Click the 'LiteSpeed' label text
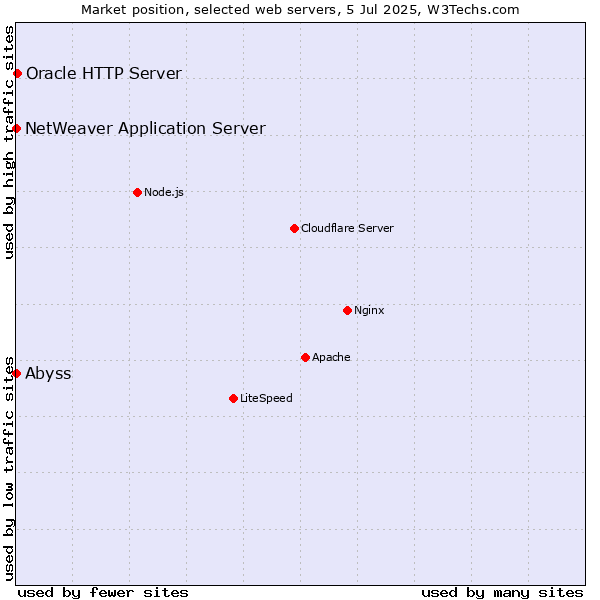This screenshot has width=600, height=600. [x=266, y=398]
